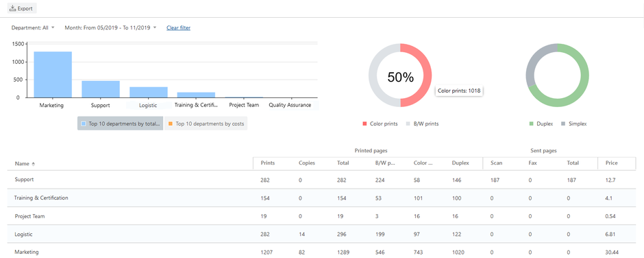Screen dimensions: 644x258
Task: Sort table by Price column header
Action: pyautogui.click(x=611, y=163)
